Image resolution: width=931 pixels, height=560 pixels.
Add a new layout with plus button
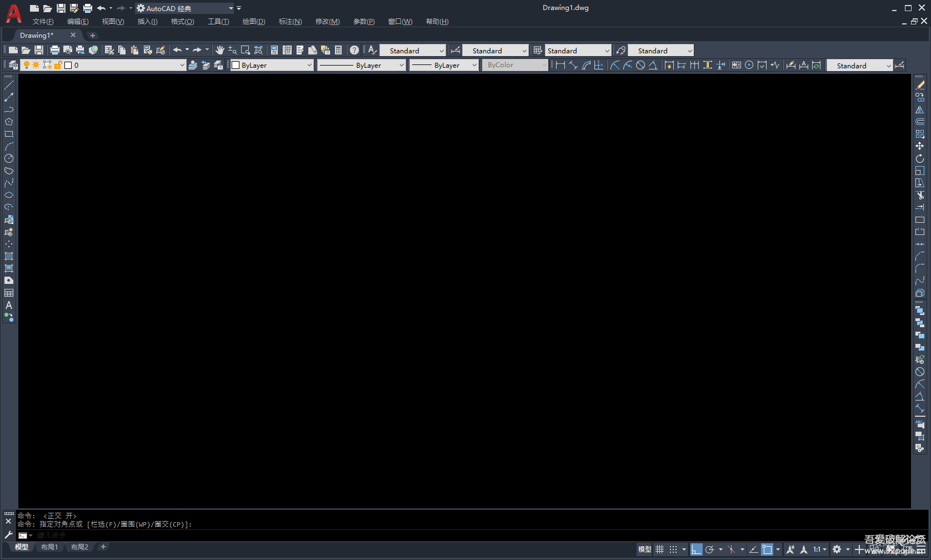point(103,547)
